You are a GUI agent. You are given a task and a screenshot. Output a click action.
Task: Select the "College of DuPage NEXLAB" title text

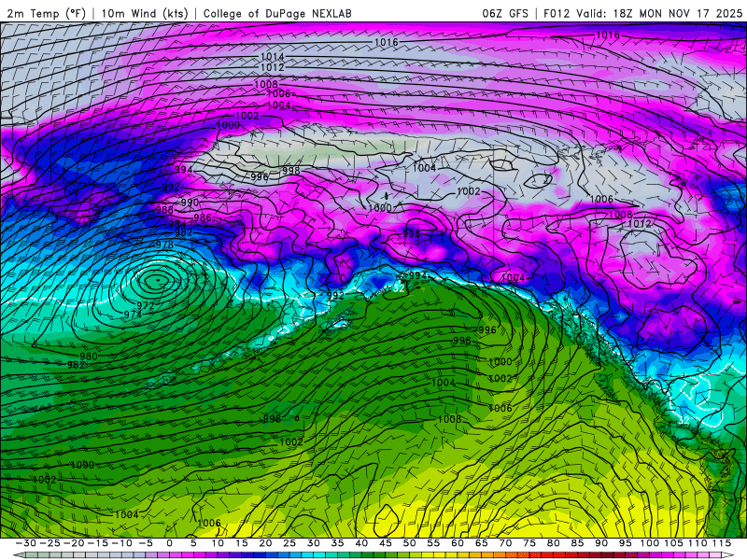[277, 13]
